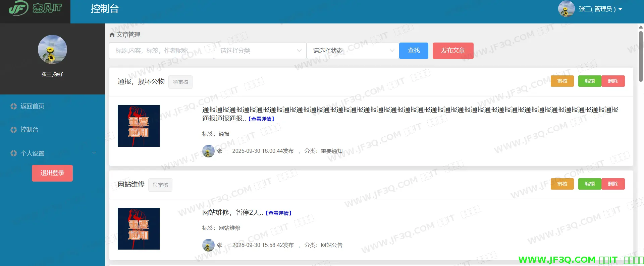The height and width of the screenshot is (266, 644).
Task: Click 审核 for the 网站维修 article
Action: click(562, 184)
